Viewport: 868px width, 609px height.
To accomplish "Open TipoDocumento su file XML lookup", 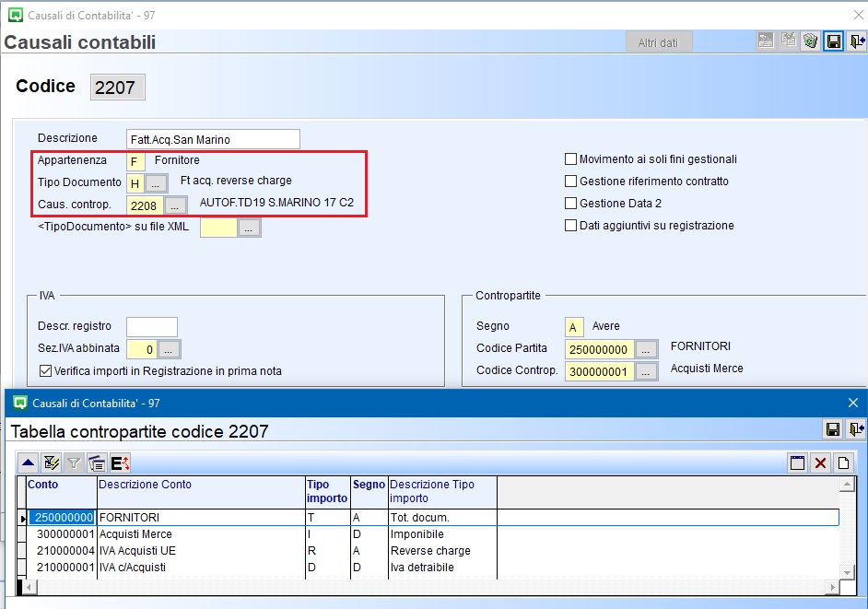I will tap(249, 228).
